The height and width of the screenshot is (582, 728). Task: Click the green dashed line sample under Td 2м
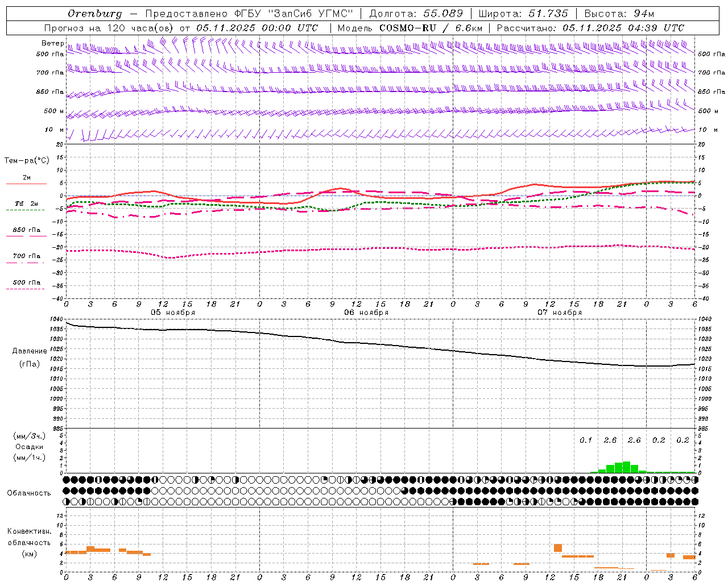tap(25, 210)
